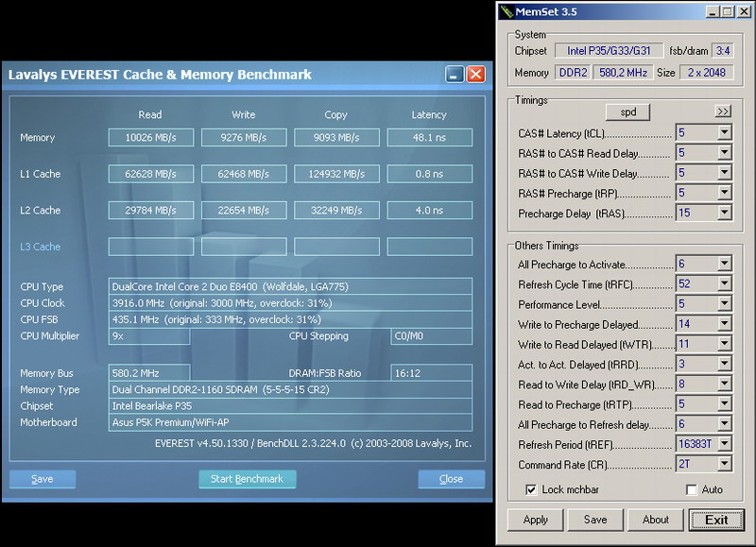Image resolution: width=756 pixels, height=547 pixels.
Task: Open the Write to Precharge Delayed dropdown
Action: tap(724, 324)
